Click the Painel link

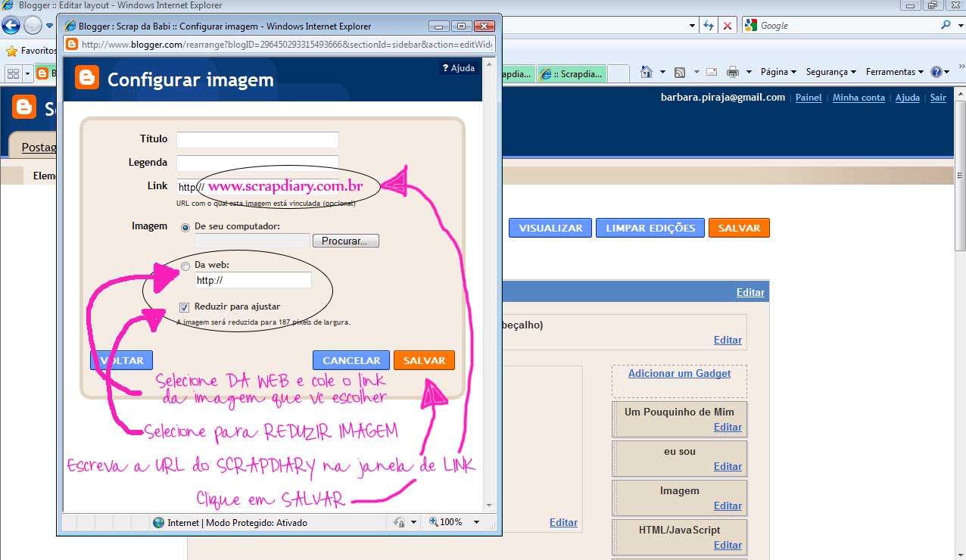(x=809, y=98)
